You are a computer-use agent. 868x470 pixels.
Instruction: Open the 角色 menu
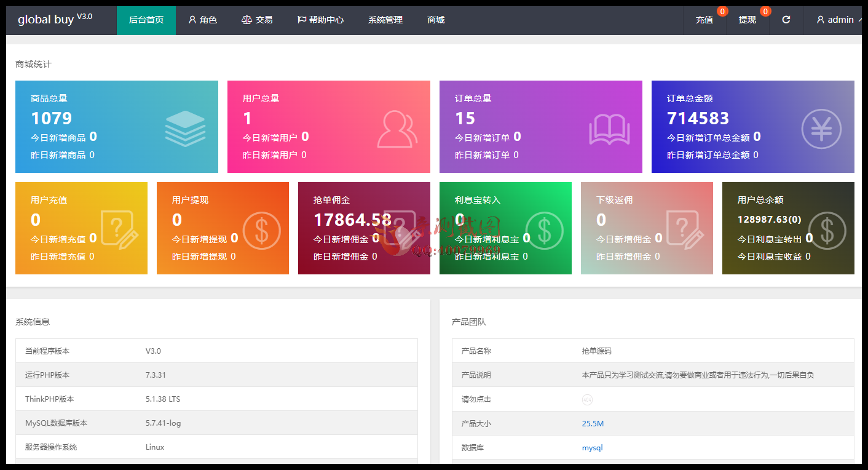(x=203, y=20)
